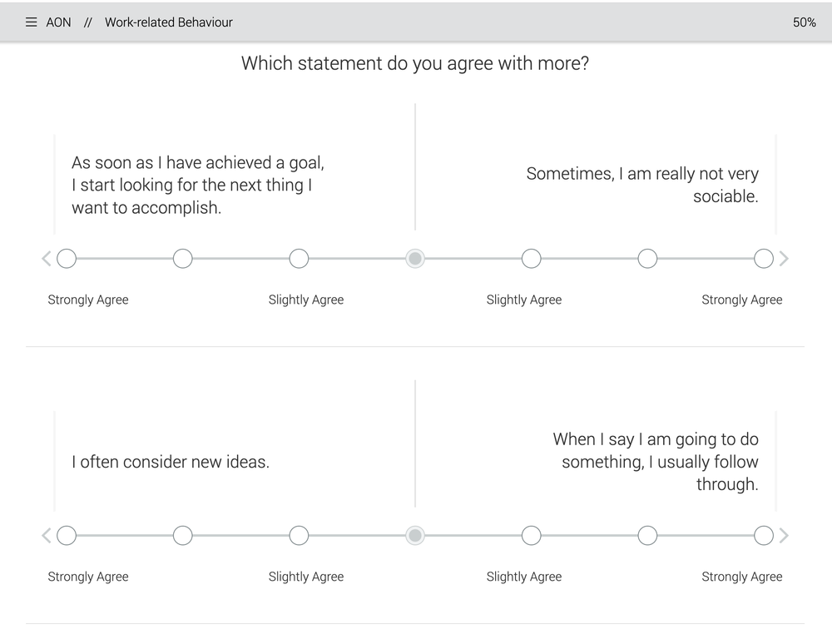Click the selected middle circle on the first scale

415,258
